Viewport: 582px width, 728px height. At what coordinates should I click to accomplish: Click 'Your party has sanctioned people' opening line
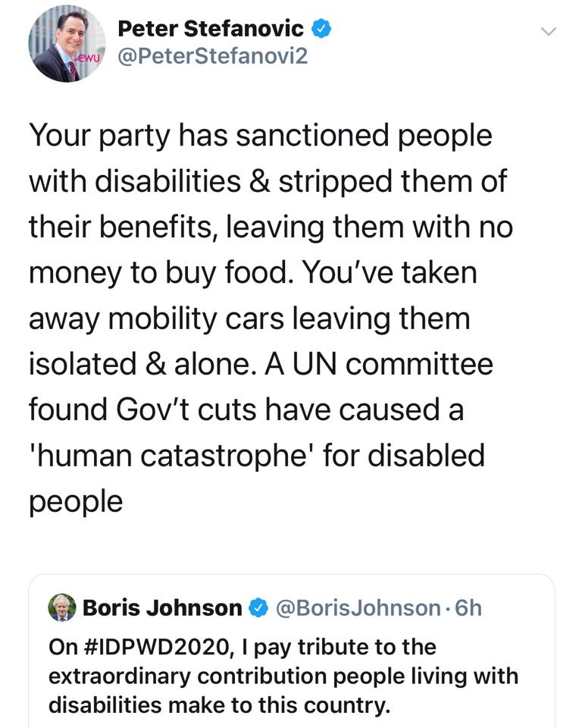[261, 136]
